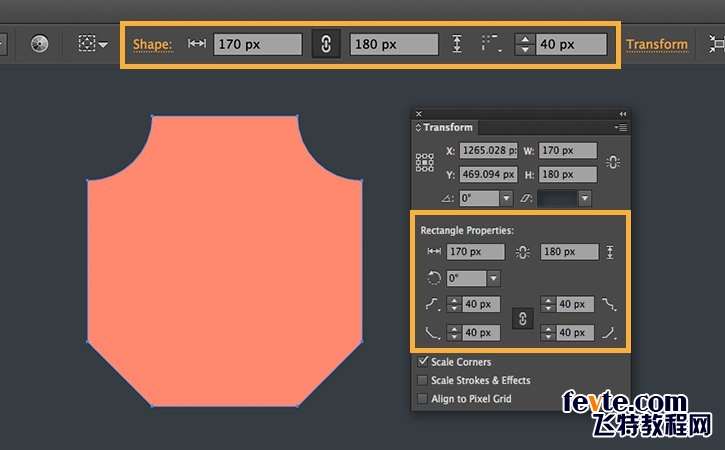This screenshot has width=725, height=450.
Task: Click the X position field
Action: pyautogui.click(x=488, y=151)
